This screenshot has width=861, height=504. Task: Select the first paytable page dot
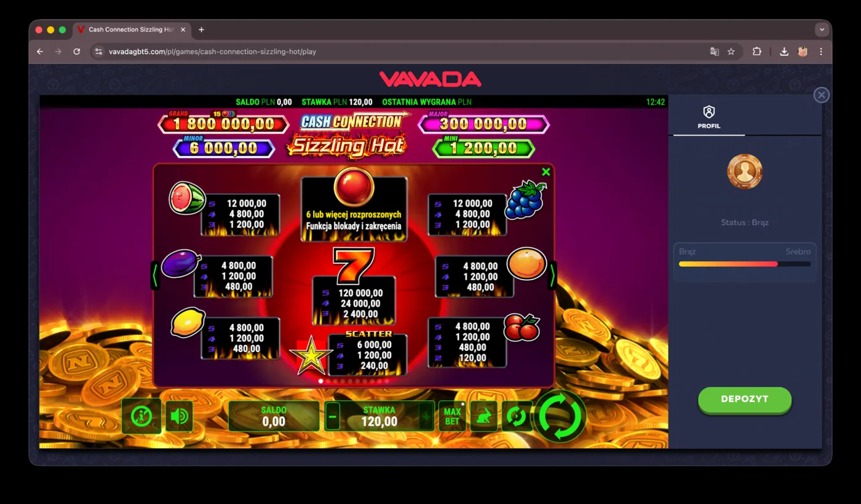320,381
